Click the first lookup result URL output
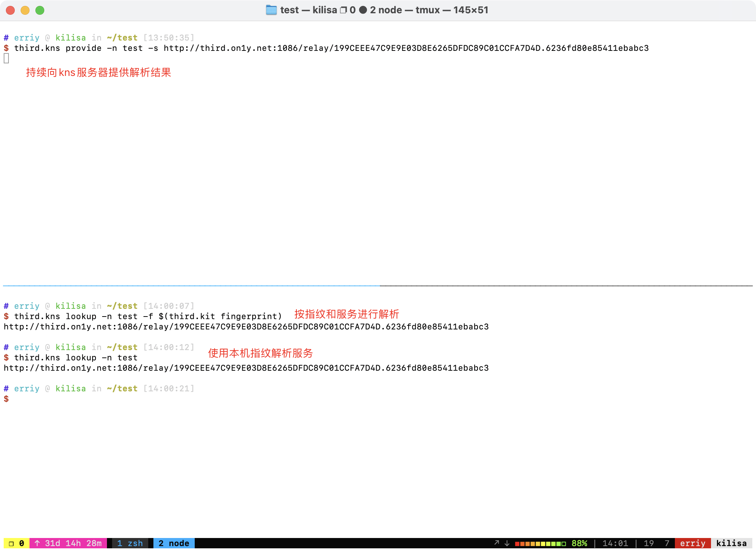This screenshot has height=552, width=756. tap(246, 327)
